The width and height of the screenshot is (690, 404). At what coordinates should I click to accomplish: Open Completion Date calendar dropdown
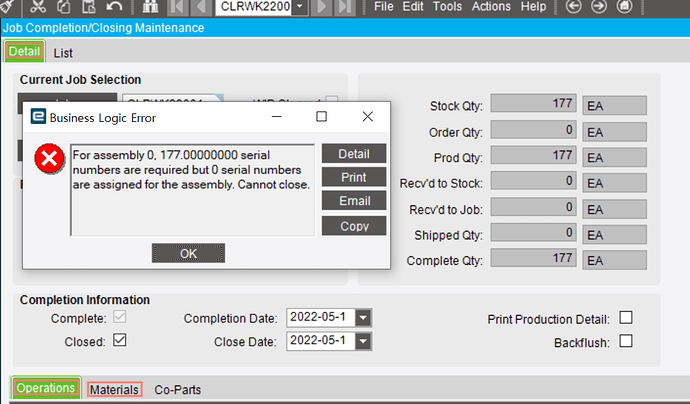point(363,318)
